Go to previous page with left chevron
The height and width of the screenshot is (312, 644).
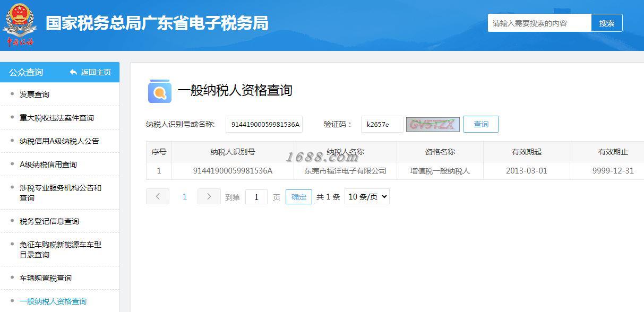tap(158, 196)
